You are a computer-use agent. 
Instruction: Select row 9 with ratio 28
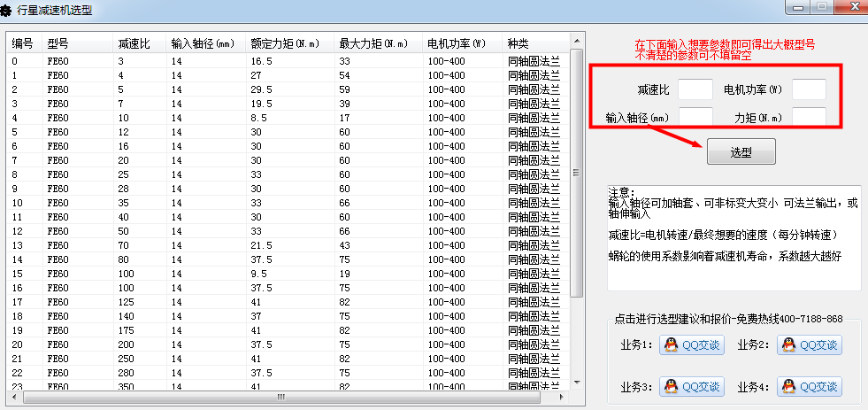pos(288,189)
